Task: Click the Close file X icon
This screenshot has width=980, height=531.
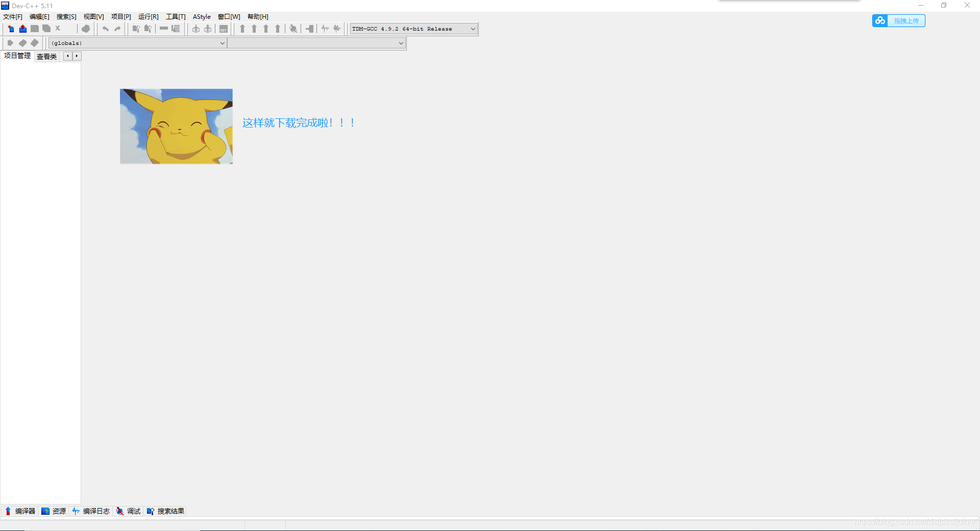Action: click(x=58, y=29)
